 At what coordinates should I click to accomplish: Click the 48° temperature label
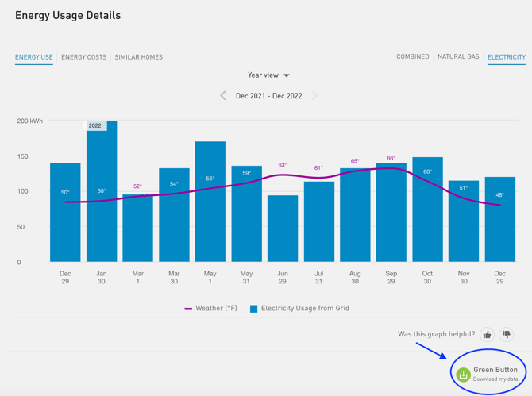[500, 195]
